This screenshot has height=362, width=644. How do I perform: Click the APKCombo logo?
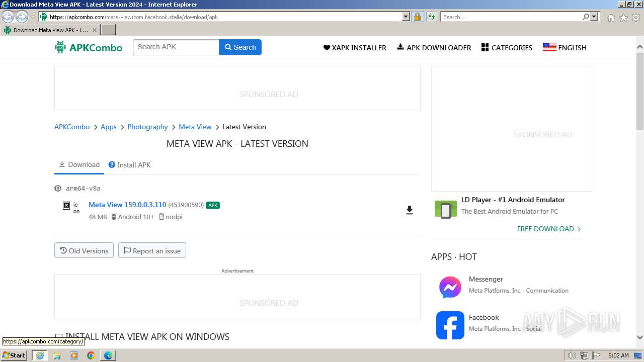(89, 48)
